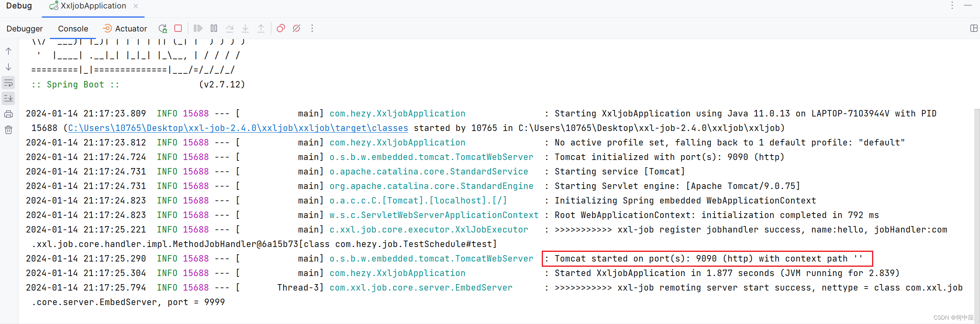Screen dimensions: 980x324
Task: Open the debug toolbar more options menu
Action: point(312,28)
